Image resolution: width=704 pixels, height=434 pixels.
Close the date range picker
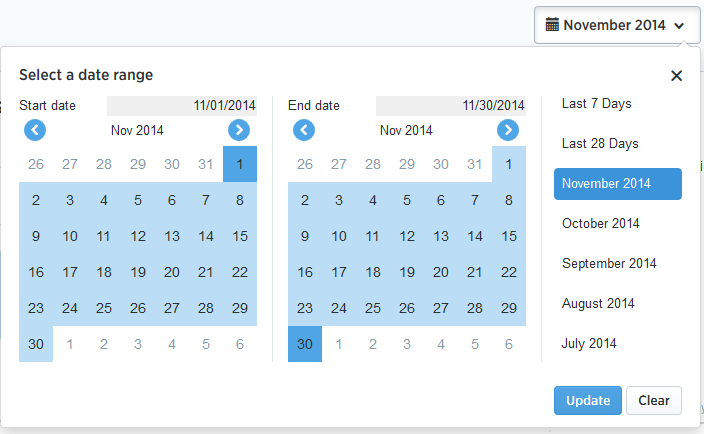click(676, 76)
